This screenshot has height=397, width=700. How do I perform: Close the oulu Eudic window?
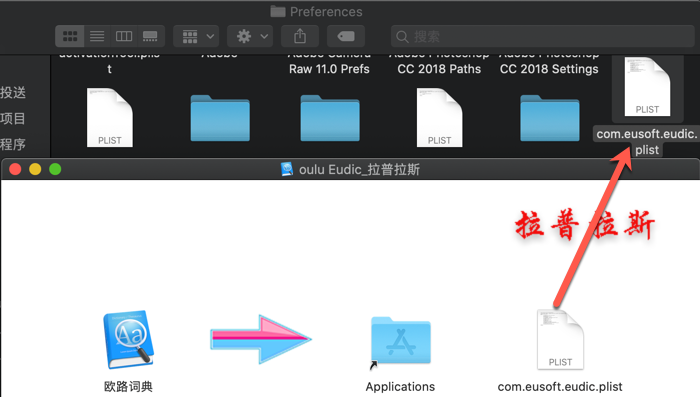pos(15,169)
